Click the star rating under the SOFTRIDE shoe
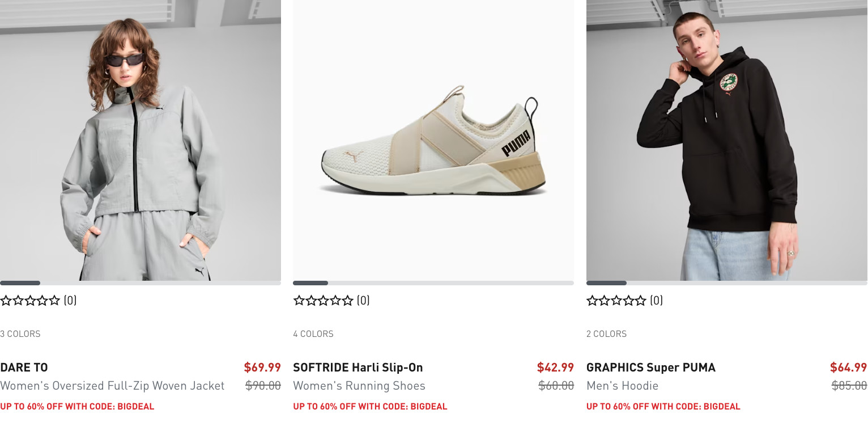The height and width of the screenshot is (422, 868). [323, 301]
